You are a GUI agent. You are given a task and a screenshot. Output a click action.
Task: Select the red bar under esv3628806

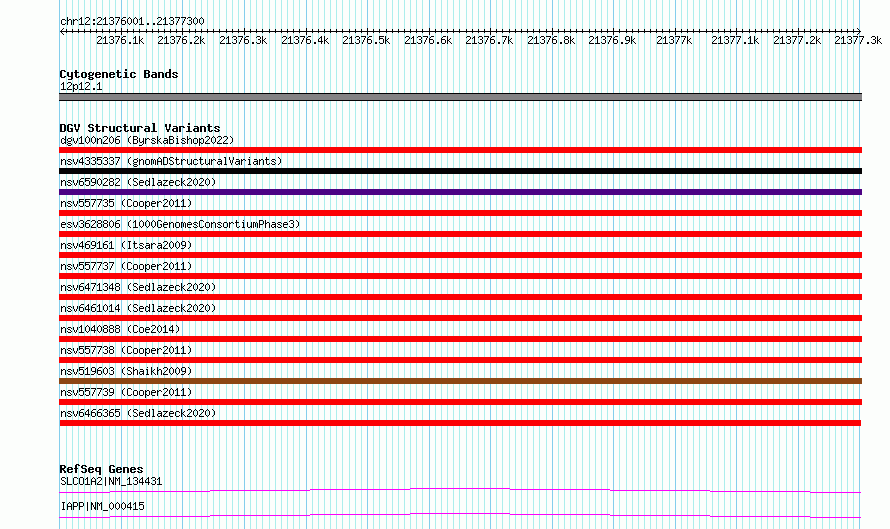(460, 234)
